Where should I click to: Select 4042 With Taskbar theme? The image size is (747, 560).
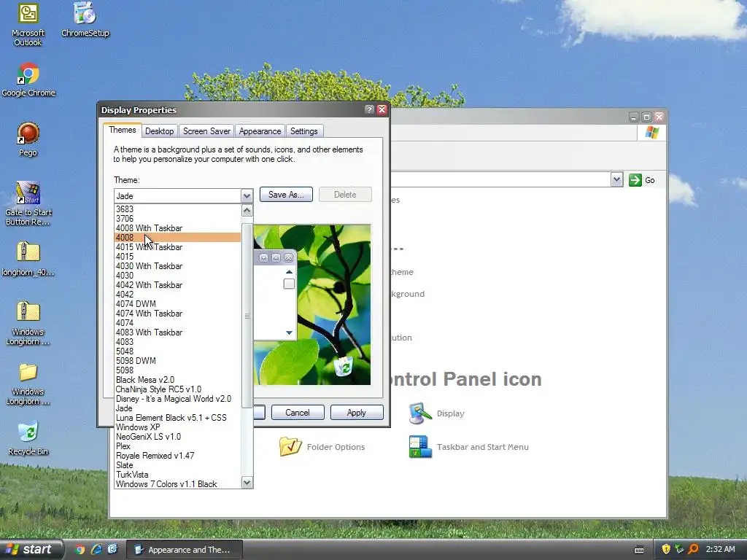(178, 285)
